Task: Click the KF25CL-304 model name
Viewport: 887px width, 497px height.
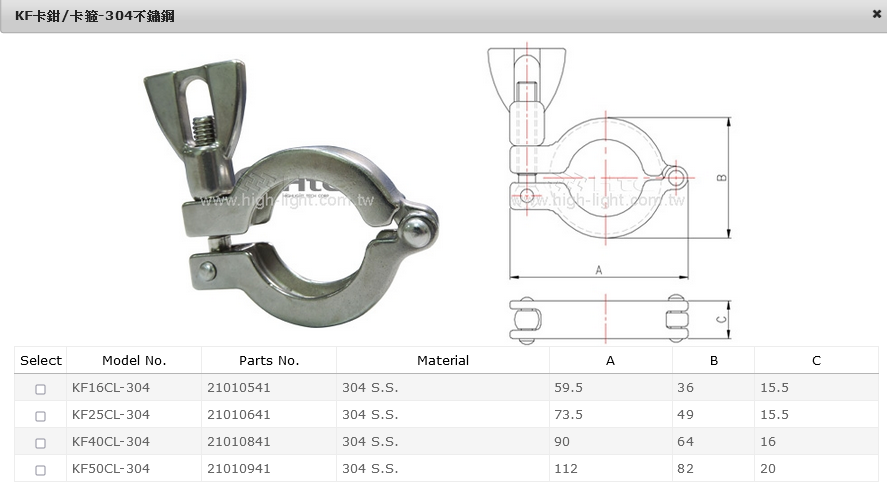Action: click(x=111, y=414)
